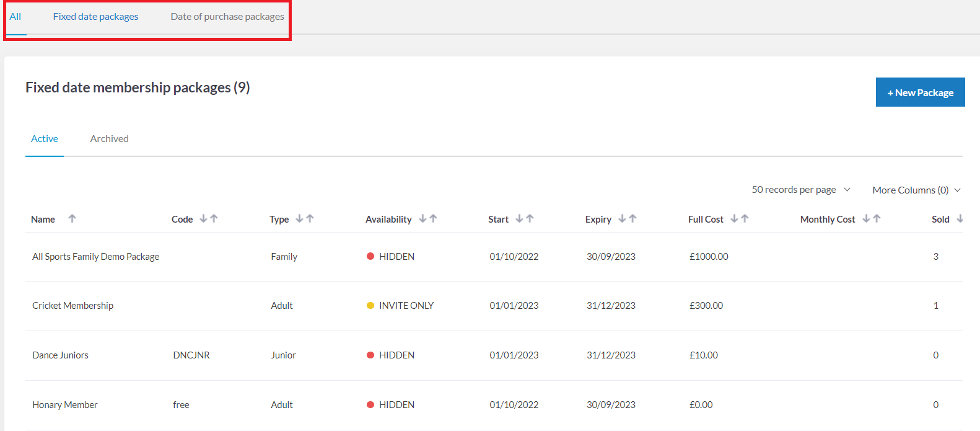Switch to the All packages tab

click(x=15, y=17)
